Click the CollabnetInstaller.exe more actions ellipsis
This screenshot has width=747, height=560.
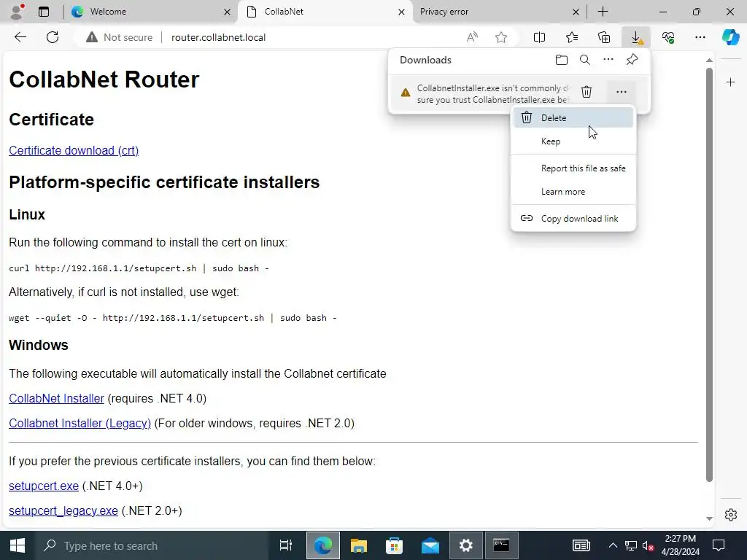(622, 92)
